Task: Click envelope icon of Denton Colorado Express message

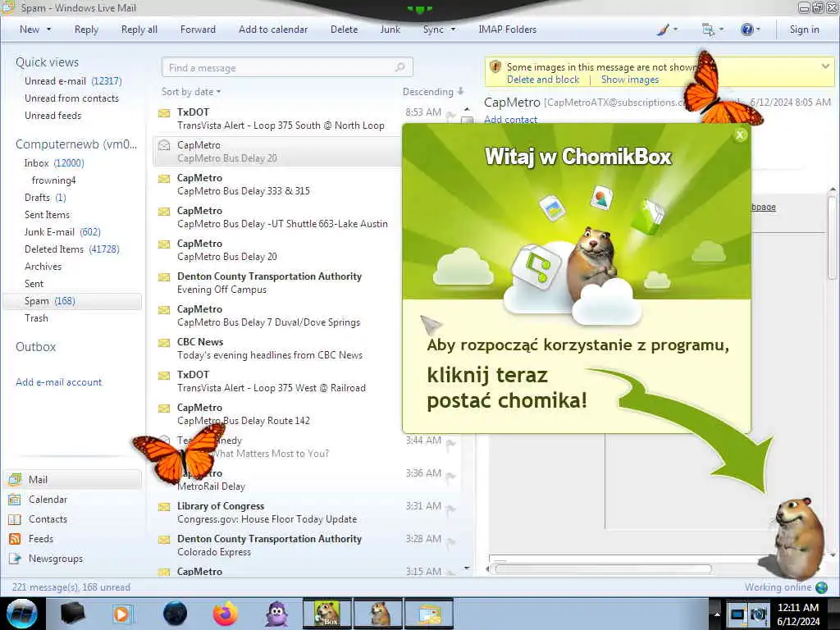Action: pos(164,540)
